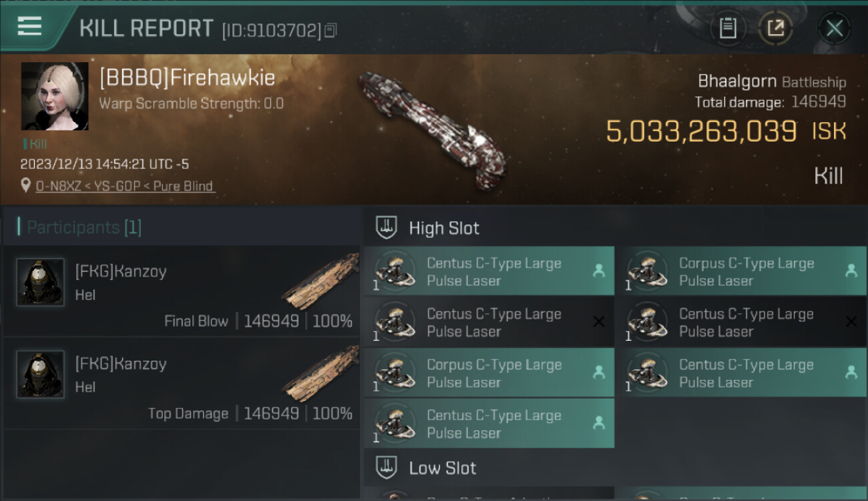868x501 pixels.
Task: Click the [BBBQ]Firehawkie pilot name
Action: (187, 77)
